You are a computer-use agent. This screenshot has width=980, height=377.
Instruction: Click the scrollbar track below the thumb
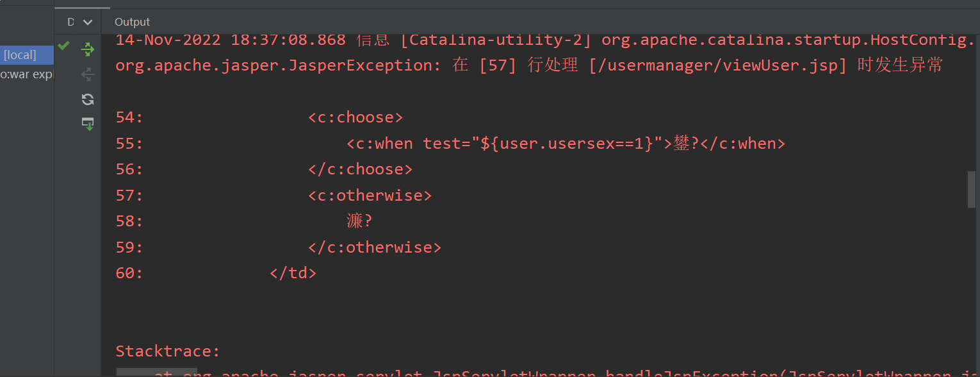click(972, 289)
